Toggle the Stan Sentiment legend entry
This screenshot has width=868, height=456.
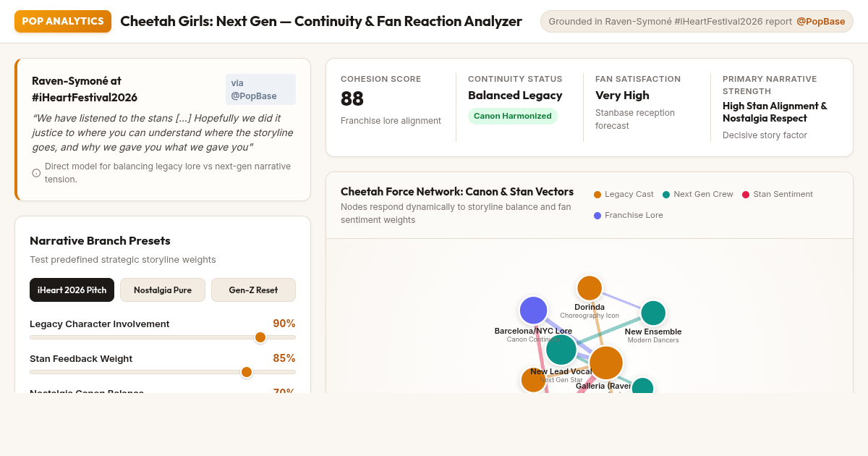tap(777, 195)
